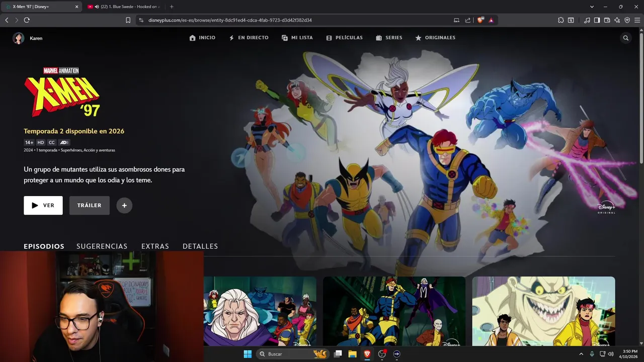Switch to EXTRAS tab
The height and width of the screenshot is (362, 644).
[x=155, y=246]
